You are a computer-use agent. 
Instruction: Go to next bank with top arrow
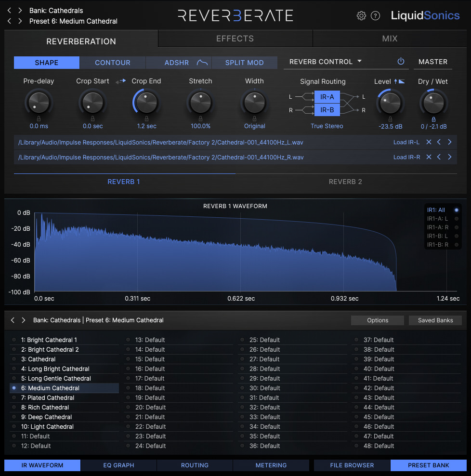(x=20, y=10)
